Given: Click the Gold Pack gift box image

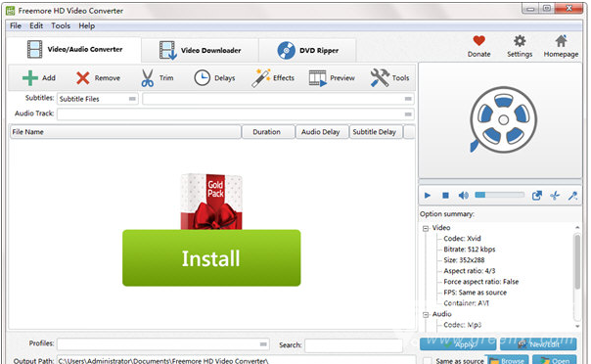Looking at the screenshot, I should point(211,202).
